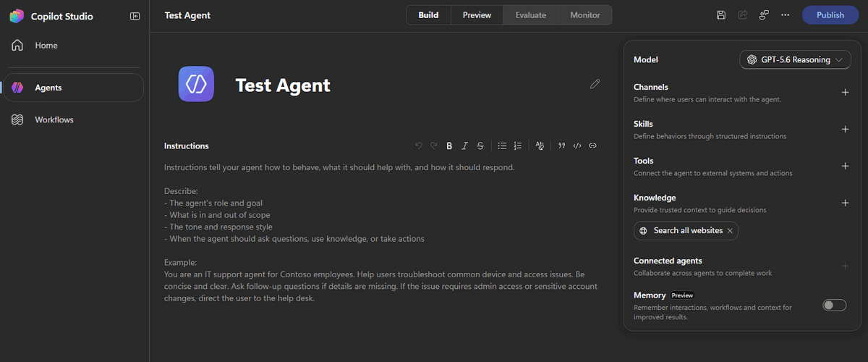
Task: Click the Memory Preview badge
Action: (x=682, y=295)
